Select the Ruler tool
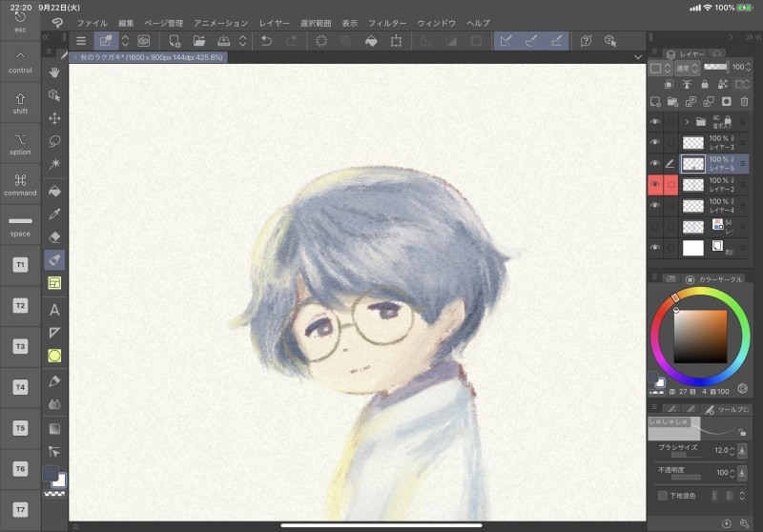This screenshot has width=763, height=532. tap(54, 333)
